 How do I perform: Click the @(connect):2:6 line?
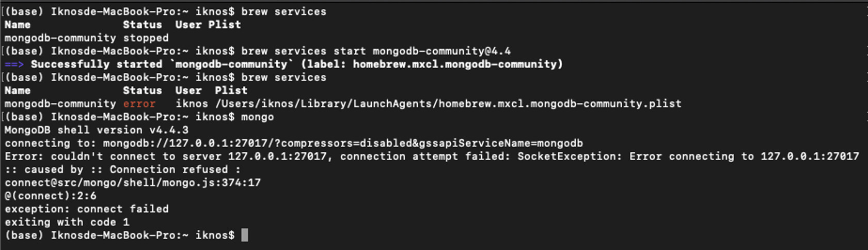[51, 196]
